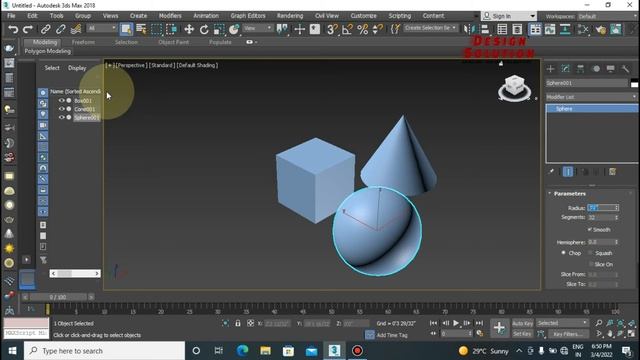This screenshot has height=360, width=640.
Task: Toggle the Percent Snap icon
Action: point(362,29)
